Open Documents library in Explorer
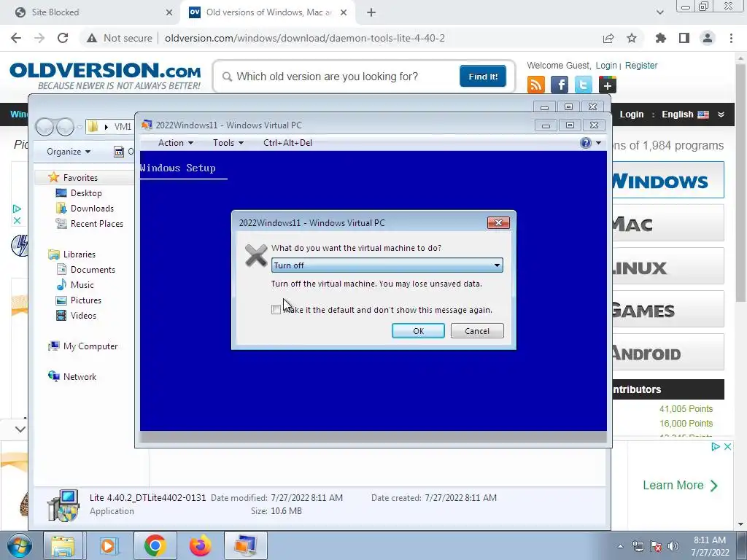Image resolution: width=747 pixels, height=560 pixels. [x=93, y=270]
